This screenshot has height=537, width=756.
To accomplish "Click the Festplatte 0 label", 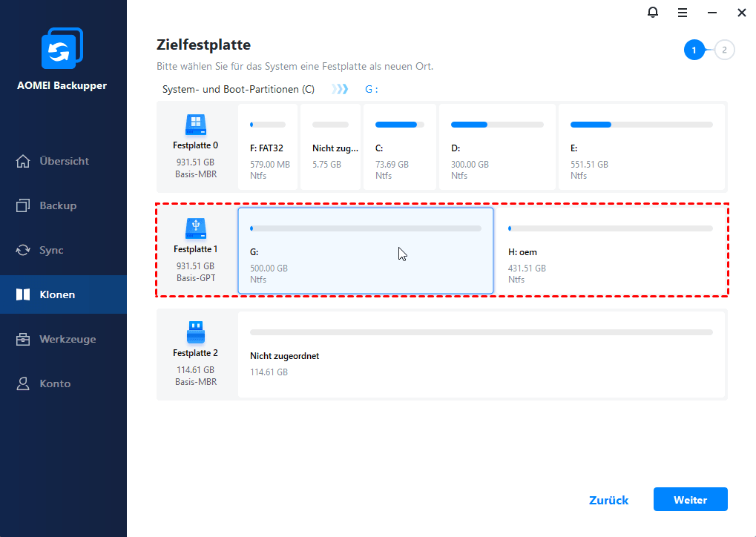I will coord(195,145).
